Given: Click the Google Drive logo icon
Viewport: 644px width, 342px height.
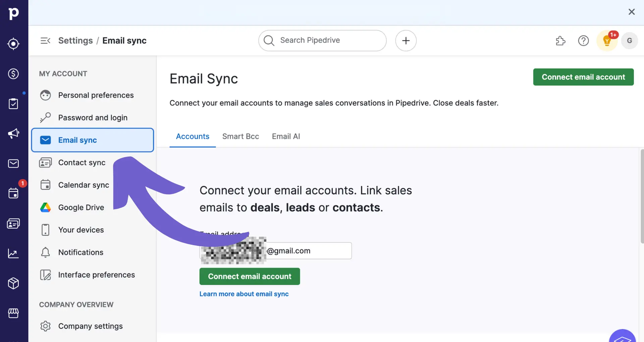Looking at the screenshot, I should coord(45,208).
